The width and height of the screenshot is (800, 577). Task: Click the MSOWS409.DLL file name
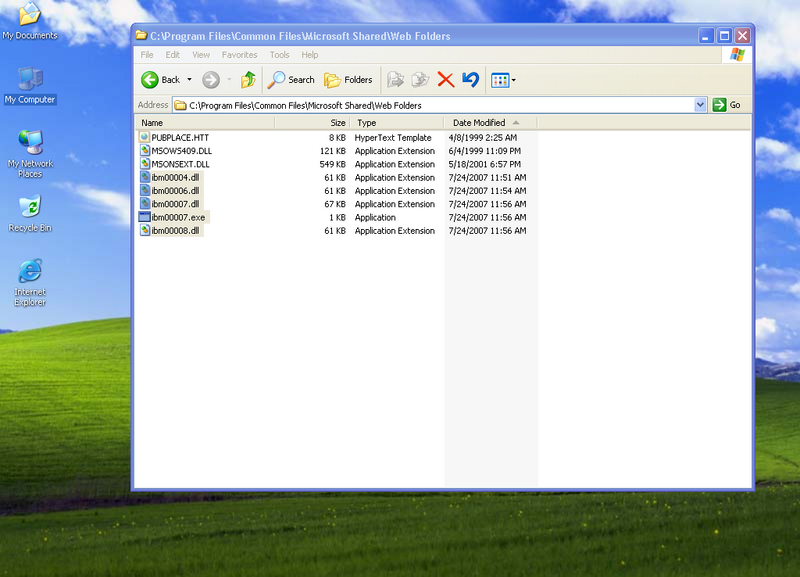pos(182,151)
